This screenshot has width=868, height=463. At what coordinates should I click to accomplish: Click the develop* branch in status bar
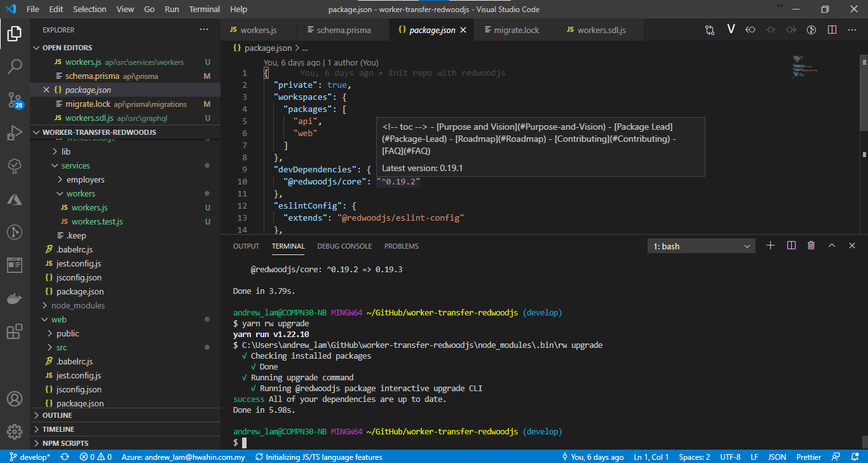(29, 457)
